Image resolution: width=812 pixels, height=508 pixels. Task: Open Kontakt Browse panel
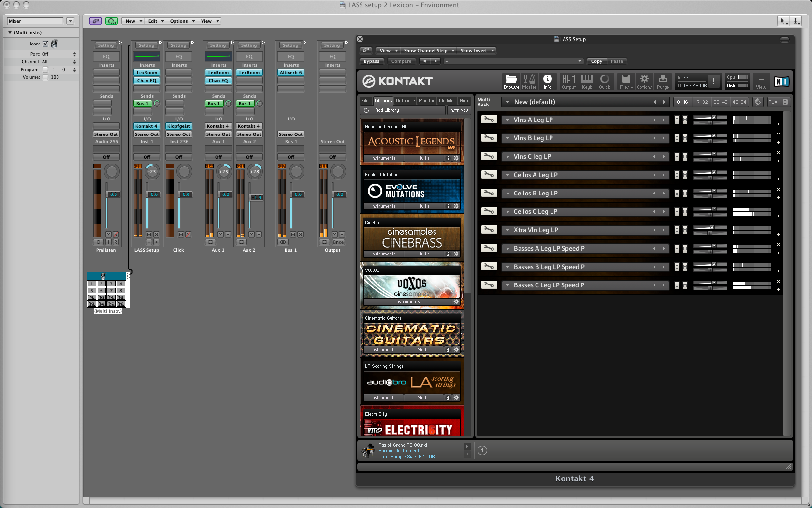click(x=511, y=81)
